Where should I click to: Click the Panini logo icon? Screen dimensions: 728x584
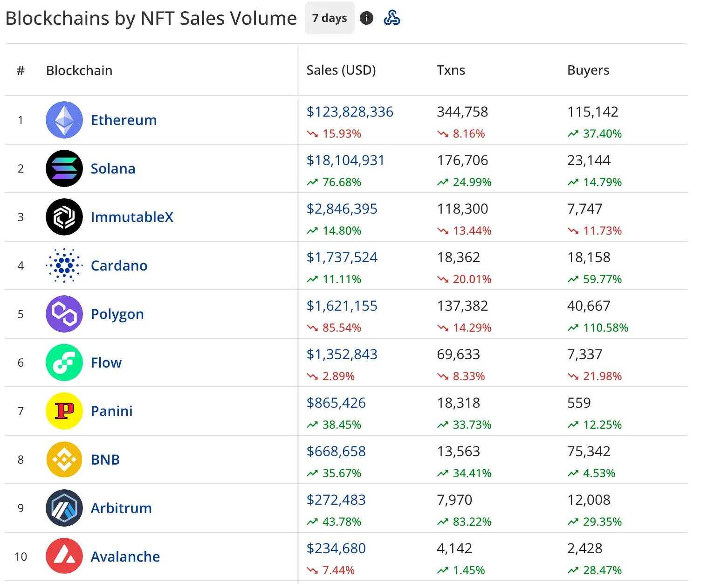(64, 411)
